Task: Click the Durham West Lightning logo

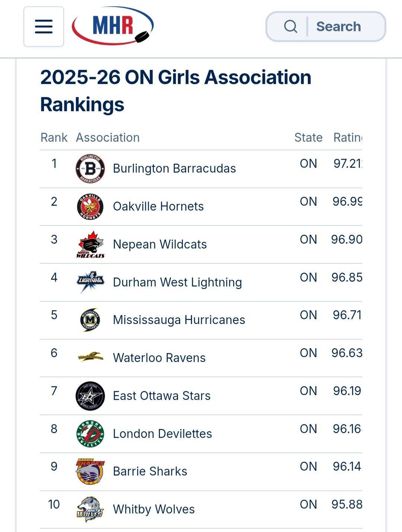Action: tap(90, 282)
